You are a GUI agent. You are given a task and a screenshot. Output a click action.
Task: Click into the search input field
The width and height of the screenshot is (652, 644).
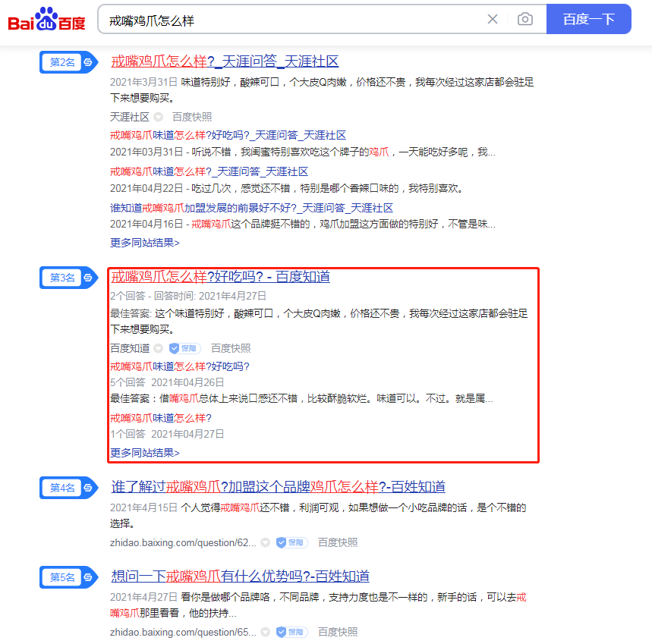[x=288, y=20]
